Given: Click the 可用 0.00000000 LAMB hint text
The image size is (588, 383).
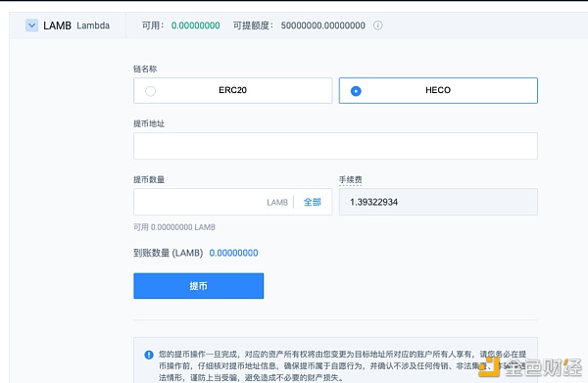Looking at the screenshot, I should click(174, 227).
